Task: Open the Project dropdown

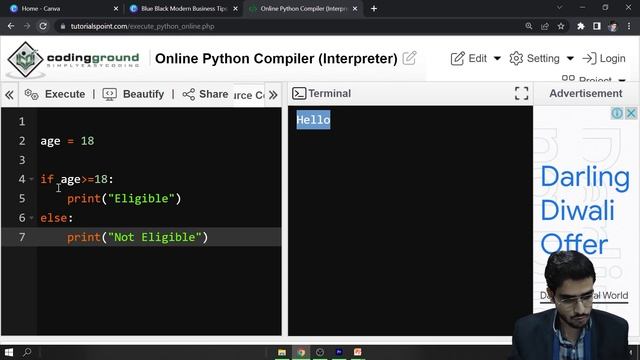Action: point(593,79)
